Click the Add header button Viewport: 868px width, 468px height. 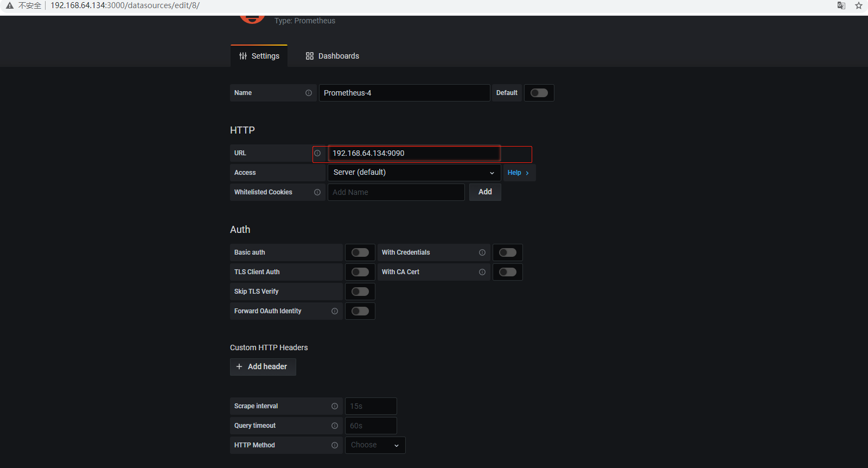tap(263, 367)
